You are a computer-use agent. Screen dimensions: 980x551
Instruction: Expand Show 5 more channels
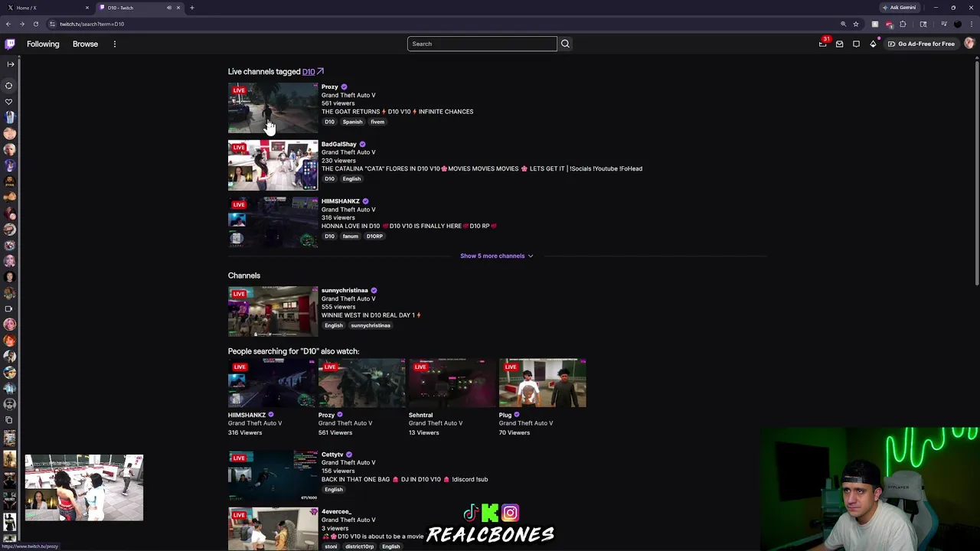496,256
